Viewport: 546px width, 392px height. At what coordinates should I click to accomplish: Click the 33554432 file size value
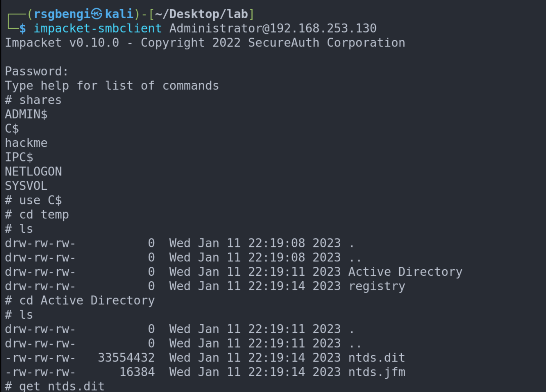point(126,358)
